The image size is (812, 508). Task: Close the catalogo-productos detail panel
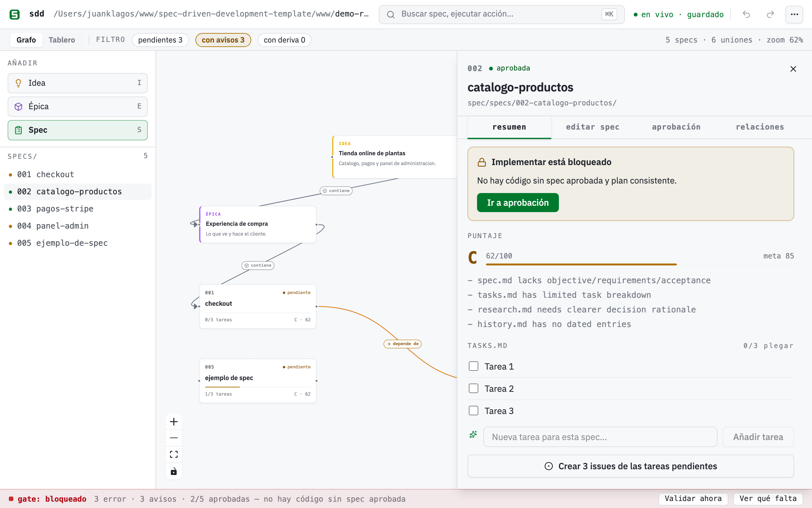pyautogui.click(x=793, y=69)
